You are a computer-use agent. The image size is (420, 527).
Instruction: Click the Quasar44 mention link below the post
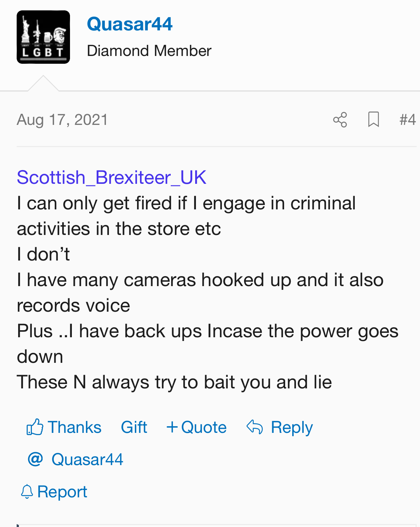[87, 460]
